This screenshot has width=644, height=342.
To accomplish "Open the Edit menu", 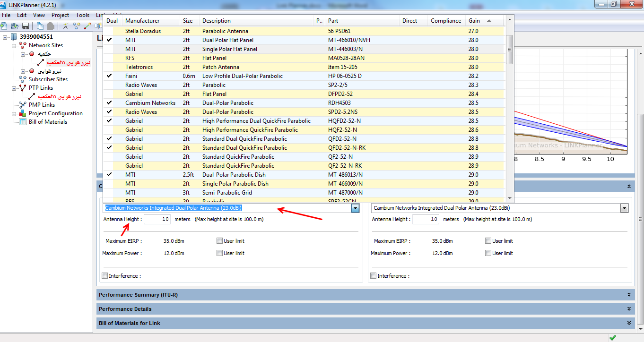I will [22, 15].
